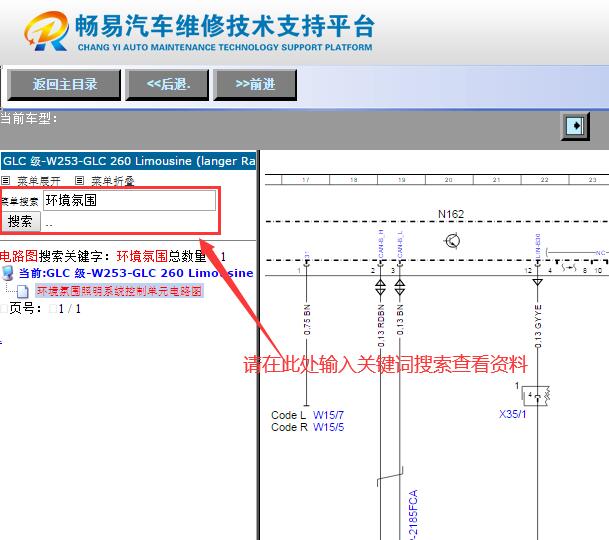Click the 0.75 BN wire label
Screen dimensions: 609x540
click(307, 320)
